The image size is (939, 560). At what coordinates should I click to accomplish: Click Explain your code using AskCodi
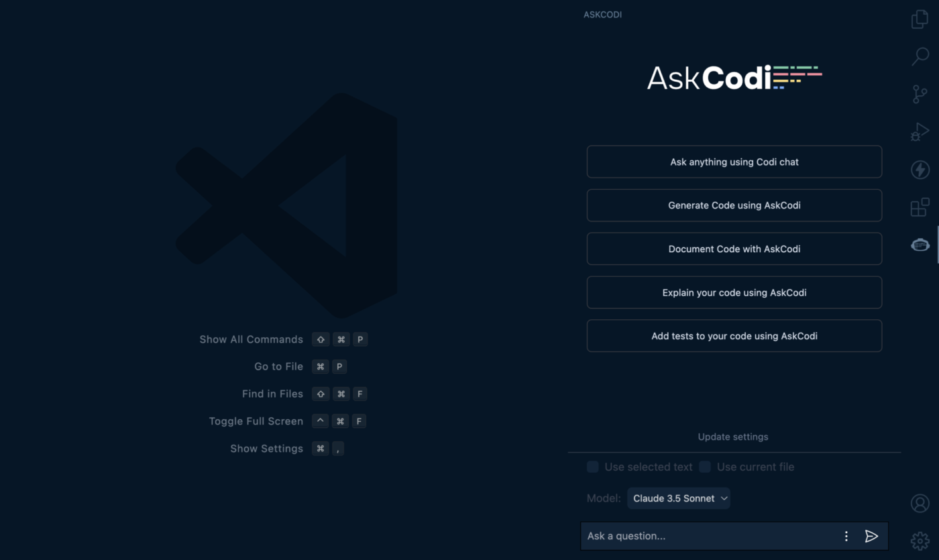click(x=734, y=292)
